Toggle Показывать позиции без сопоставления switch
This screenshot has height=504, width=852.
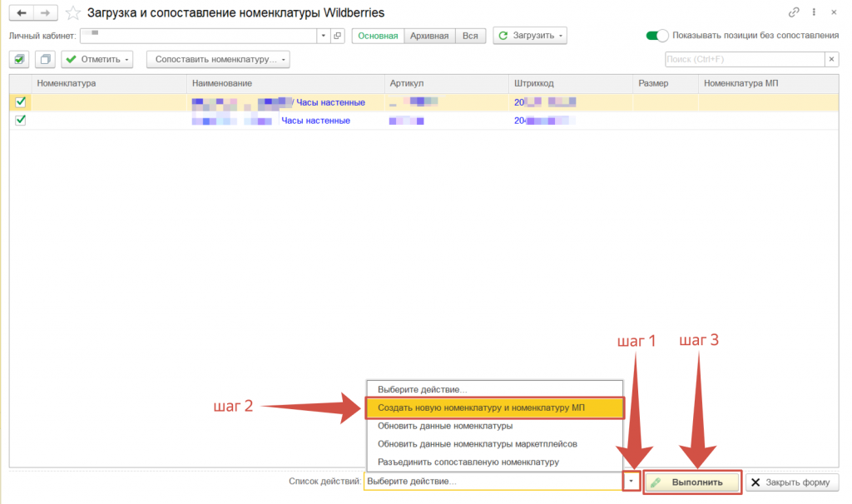[658, 36]
